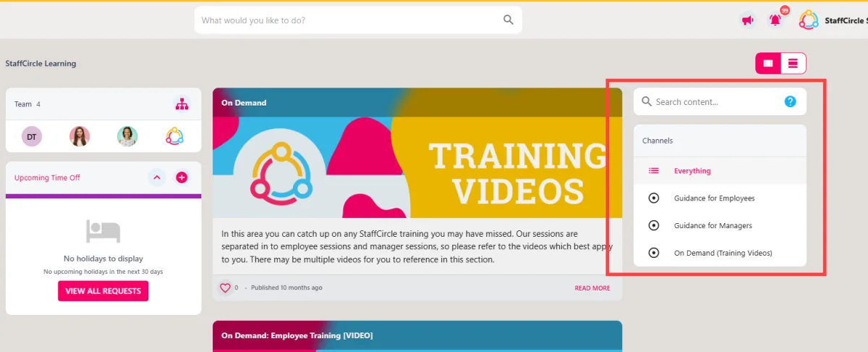Select the DT team member avatar
The height and width of the screenshot is (352, 868).
point(32,136)
